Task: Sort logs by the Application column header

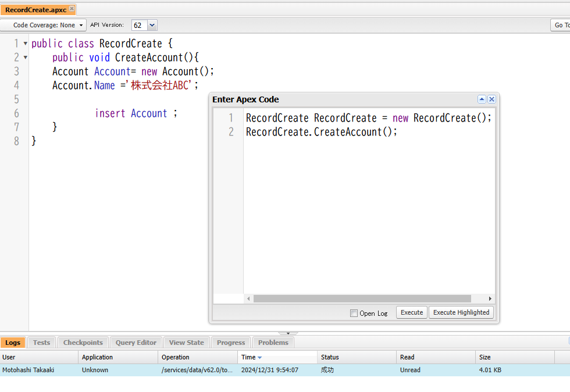Action: (x=118, y=357)
